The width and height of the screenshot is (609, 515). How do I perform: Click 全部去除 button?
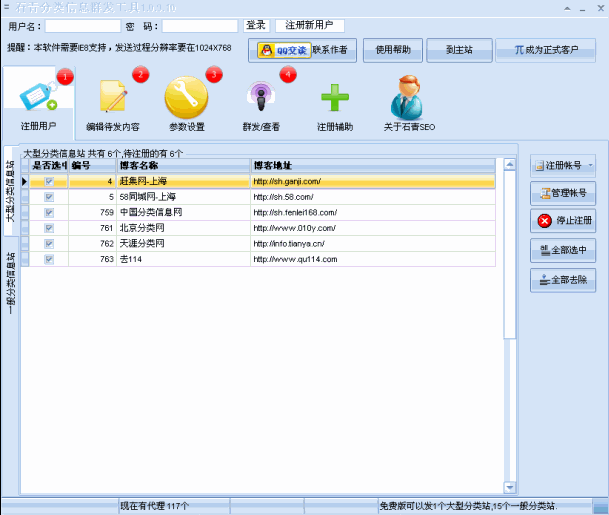(x=563, y=280)
